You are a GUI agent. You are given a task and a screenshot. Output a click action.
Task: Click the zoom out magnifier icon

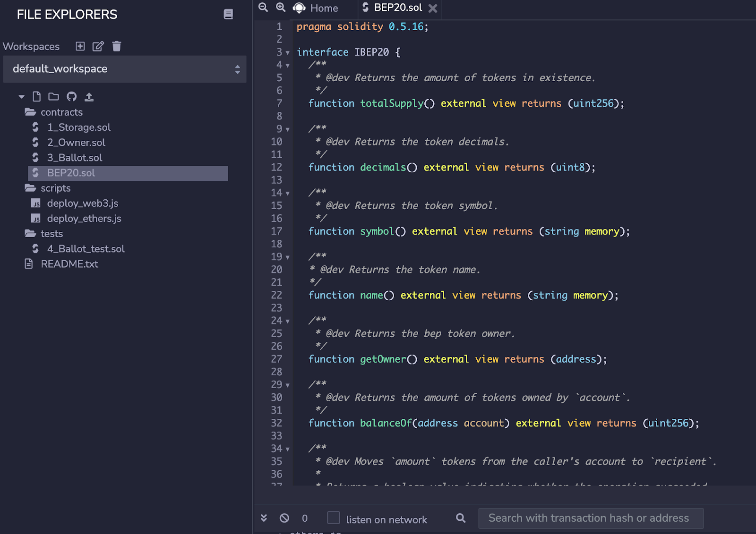[263, 7]
